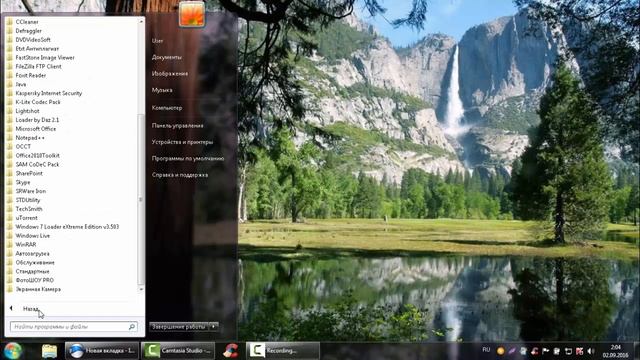Open Изображения in Start menu
Image resolution: width=640 pixels, height=360 pixels.
click(x=170, y=73)
